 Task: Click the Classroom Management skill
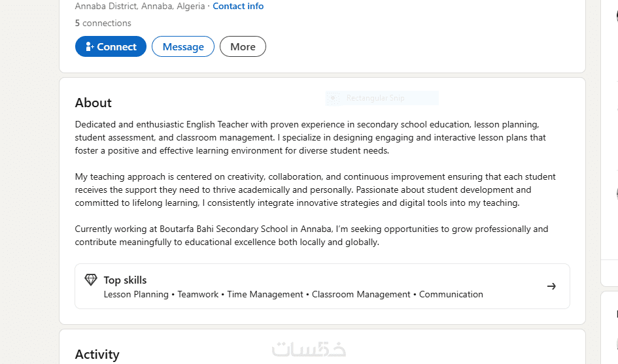click(x=361, y=295)
